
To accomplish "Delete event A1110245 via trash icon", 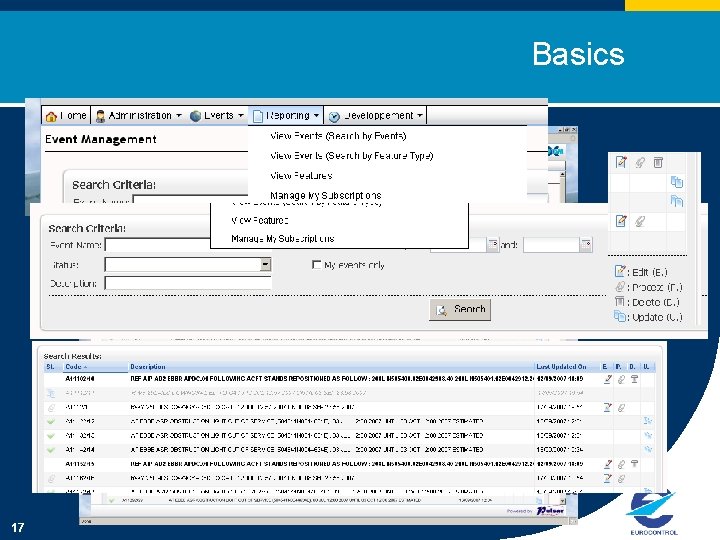I will point(634,464).
